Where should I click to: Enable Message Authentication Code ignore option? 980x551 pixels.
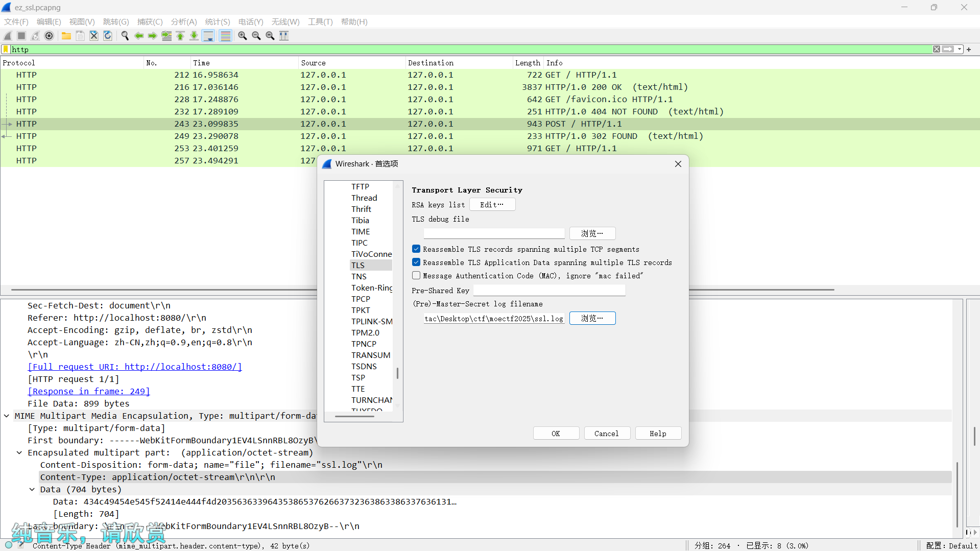(416, 275)
